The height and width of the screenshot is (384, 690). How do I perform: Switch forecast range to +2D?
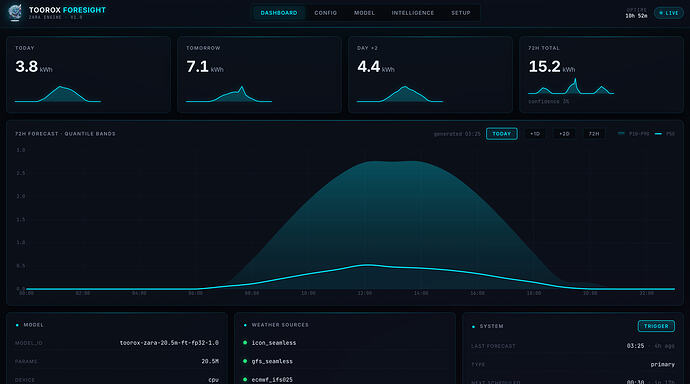[564, 134]
